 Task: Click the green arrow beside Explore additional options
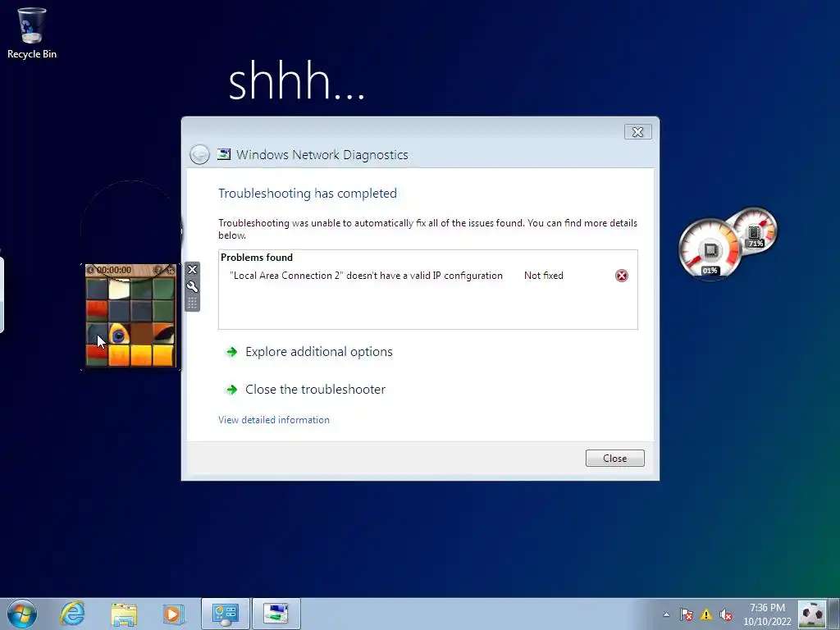coord(231,352)
